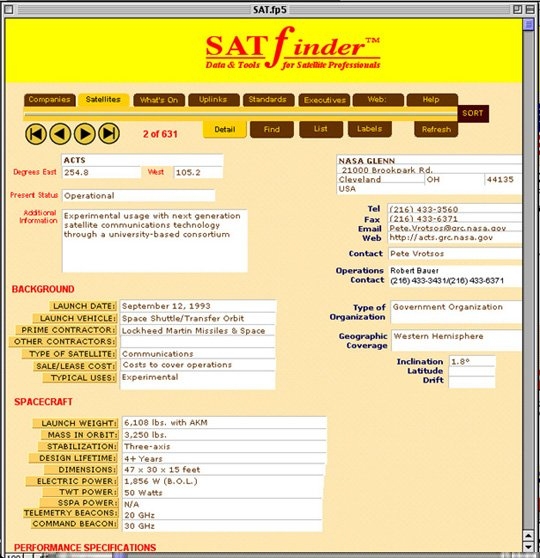The width and height of the screenshot is (540, 558).
Task: Go to next record arrow icon
Action: [x=84, y=134]
